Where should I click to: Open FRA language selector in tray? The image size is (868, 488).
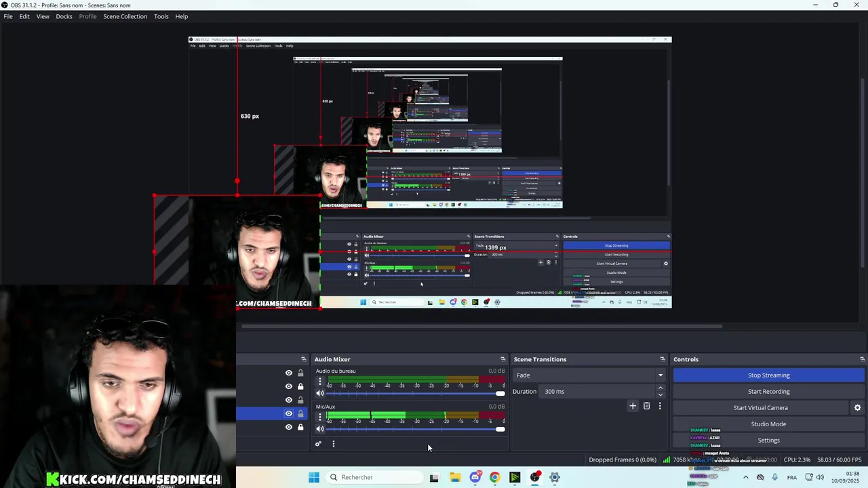[x=792, y=477]
